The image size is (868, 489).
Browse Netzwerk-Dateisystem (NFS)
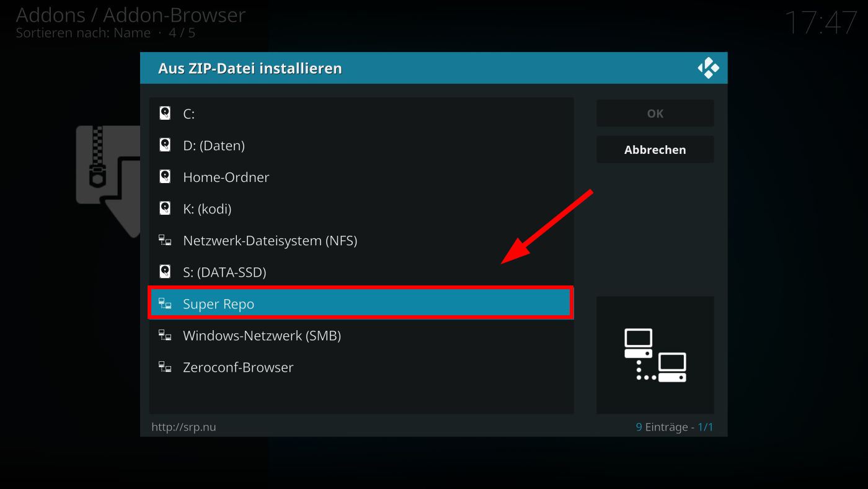tap(361, 240)
